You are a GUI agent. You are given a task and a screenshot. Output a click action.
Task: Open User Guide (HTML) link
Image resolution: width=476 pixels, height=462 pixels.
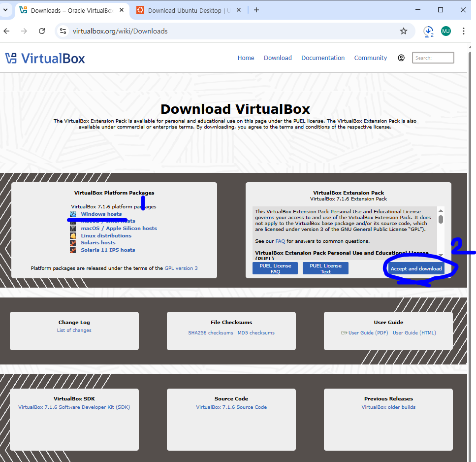pos(414,332)
